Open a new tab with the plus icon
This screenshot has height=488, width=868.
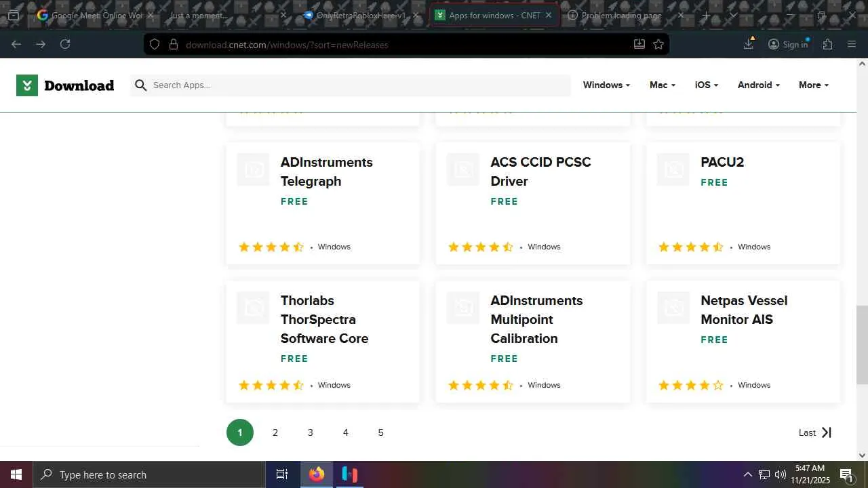pyautogui.click(x=706, y=15)
